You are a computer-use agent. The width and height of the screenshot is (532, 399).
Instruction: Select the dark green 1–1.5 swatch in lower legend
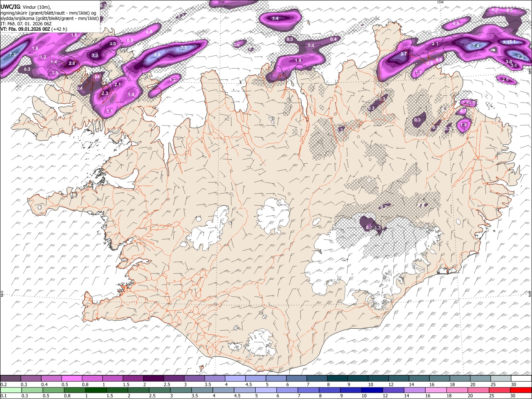coord(96,390)
